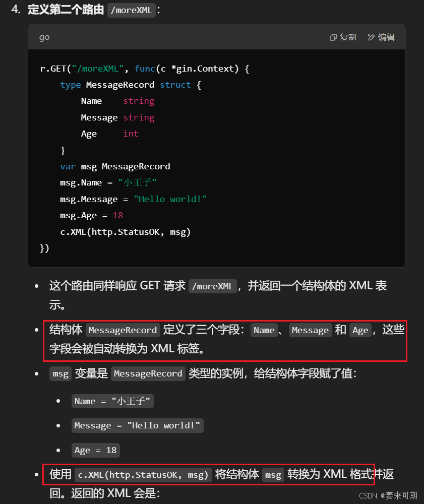
Task: Select the inline code badge /moreXML in heading
Action: [x=131, y=10]
